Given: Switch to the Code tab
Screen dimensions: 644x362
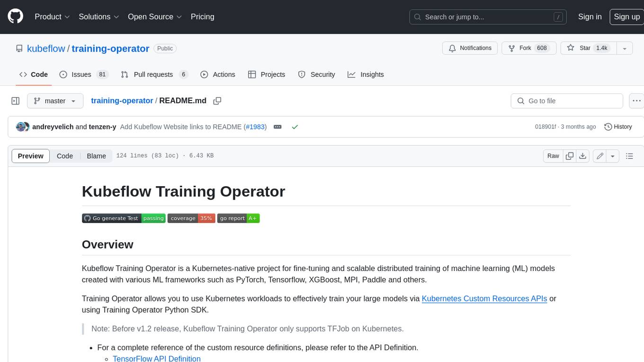Looking at the screenshot, I should (x=33, y=74).
